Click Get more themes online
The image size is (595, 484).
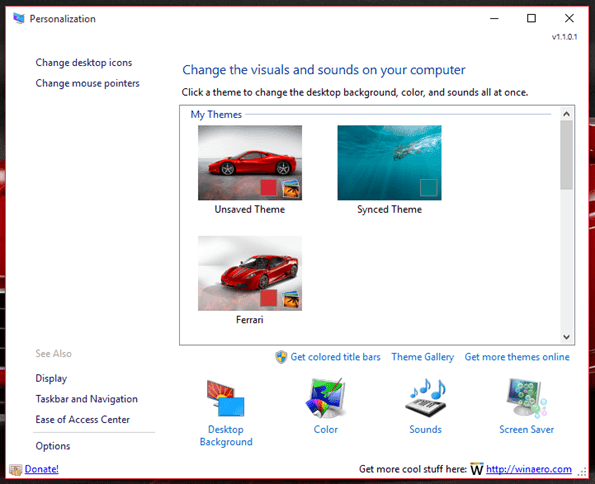click(517, 357)
